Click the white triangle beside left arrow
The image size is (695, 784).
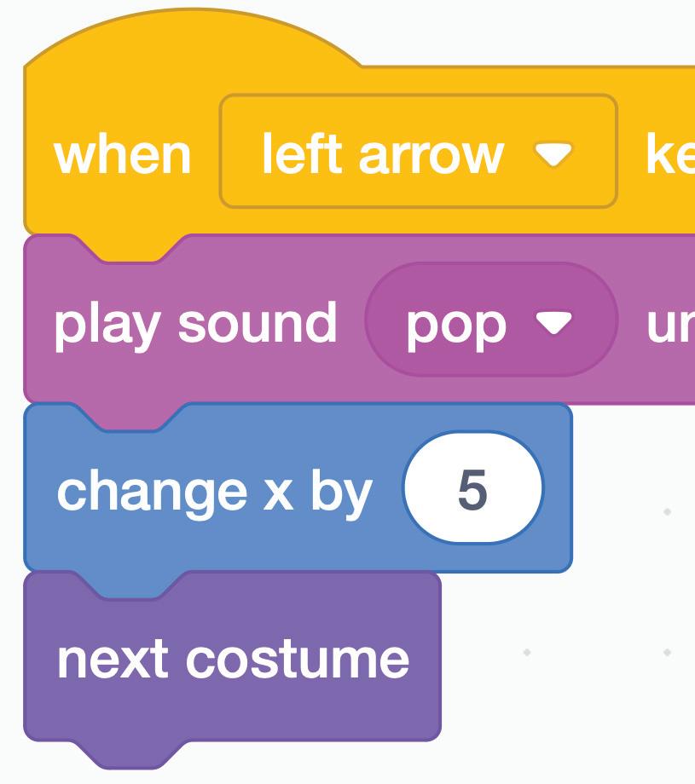[x=553, y=153]
